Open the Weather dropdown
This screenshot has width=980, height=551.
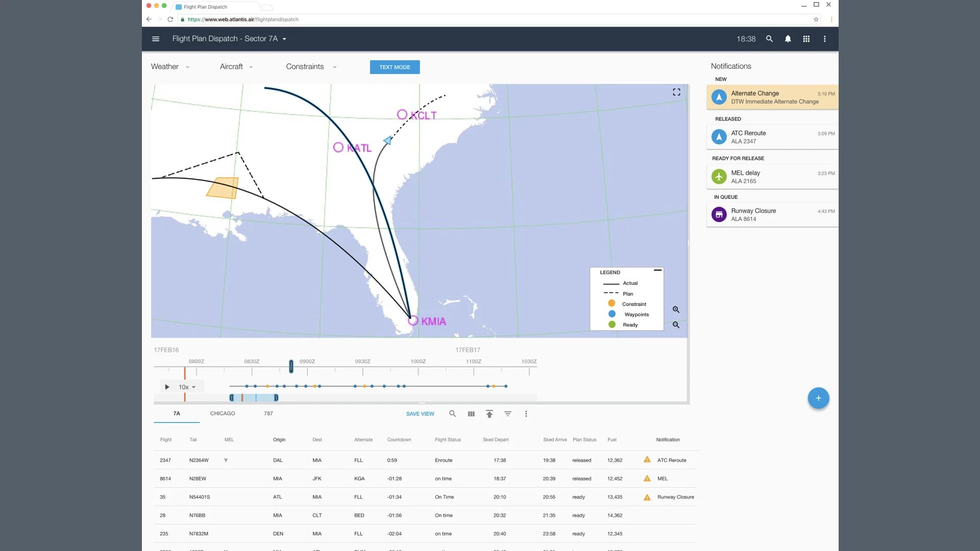pos(169,66)
